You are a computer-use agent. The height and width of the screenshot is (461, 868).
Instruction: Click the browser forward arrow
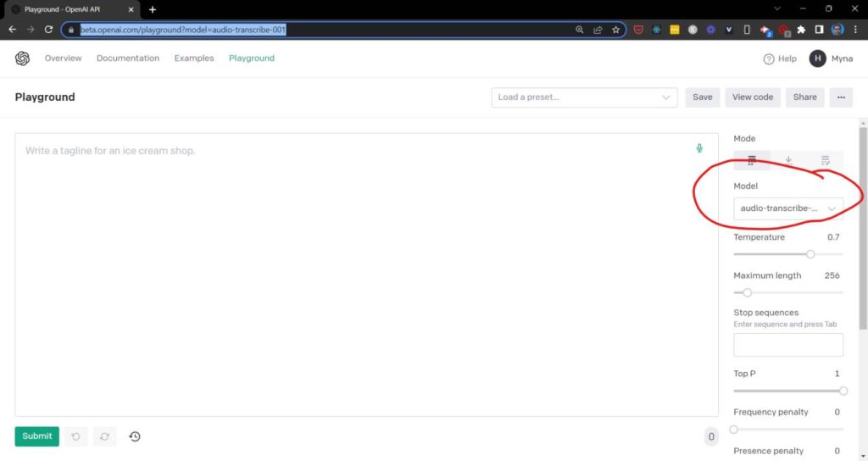pos(31,30)
